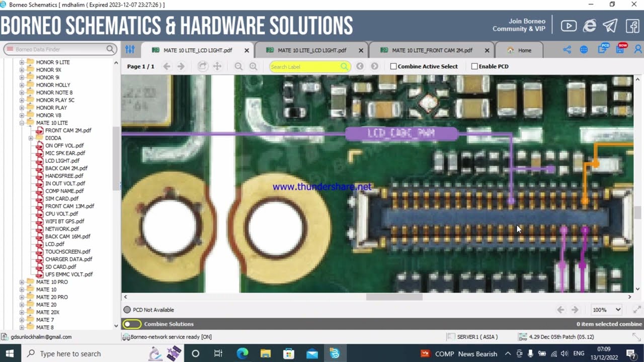Expand the MATE 10 PRO folder
This screenshot has width=644, height=362.
22,282
